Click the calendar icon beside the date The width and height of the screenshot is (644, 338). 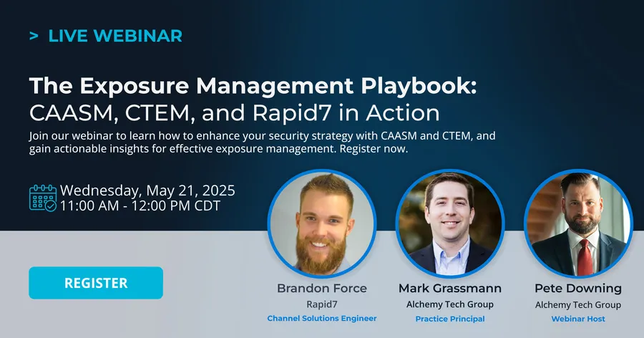[43, 198]
